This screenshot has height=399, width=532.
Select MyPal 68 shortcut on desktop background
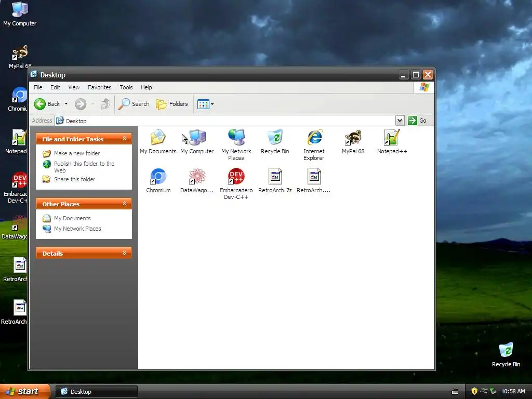tap(20, 52)
